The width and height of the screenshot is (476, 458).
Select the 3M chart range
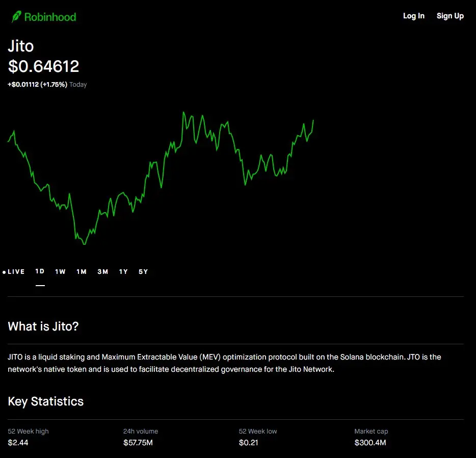pos(103,271)
